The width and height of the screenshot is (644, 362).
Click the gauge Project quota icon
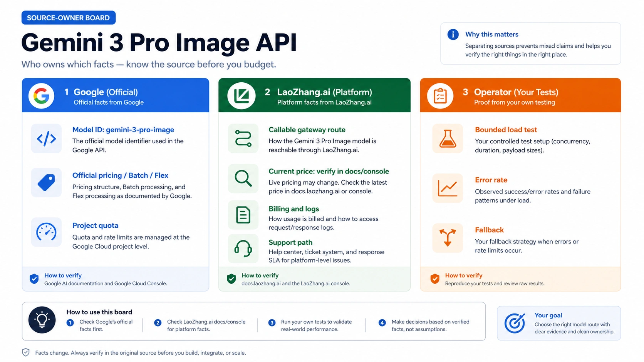pos(46,232)
